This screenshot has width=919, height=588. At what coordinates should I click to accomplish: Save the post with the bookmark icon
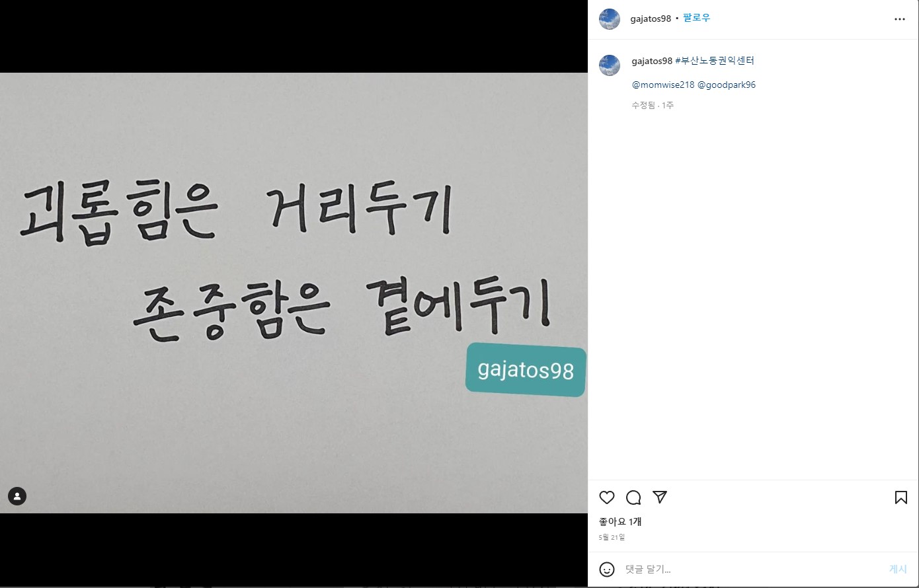tap(901, 497)
